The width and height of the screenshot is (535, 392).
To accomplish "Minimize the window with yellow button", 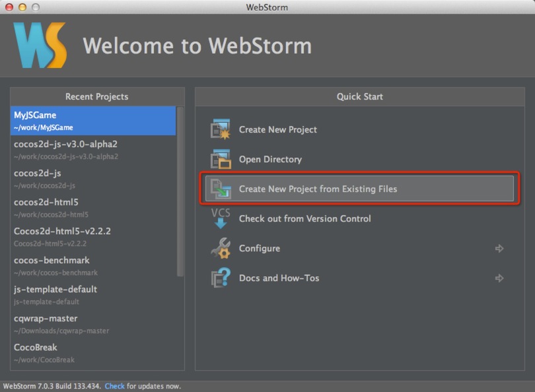I will (x=22, y=7).
